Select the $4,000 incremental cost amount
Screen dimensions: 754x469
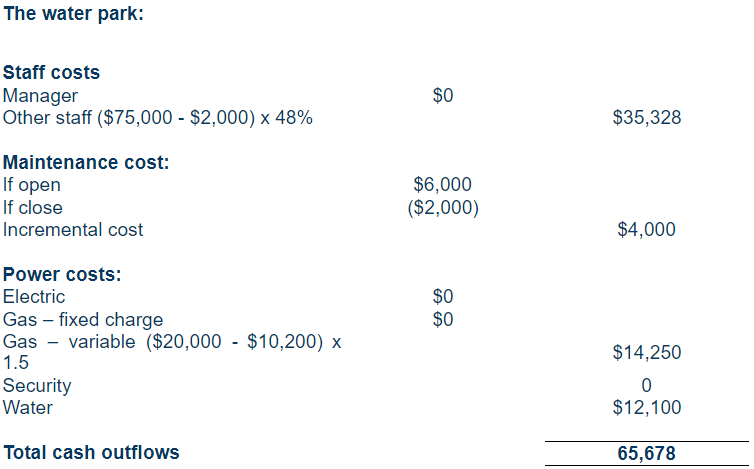646,229
